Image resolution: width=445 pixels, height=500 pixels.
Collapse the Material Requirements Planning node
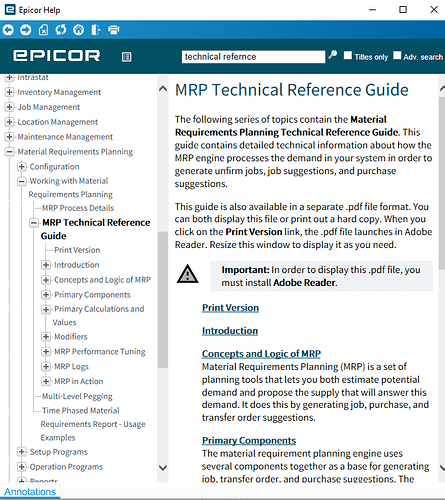pos(10,152)
